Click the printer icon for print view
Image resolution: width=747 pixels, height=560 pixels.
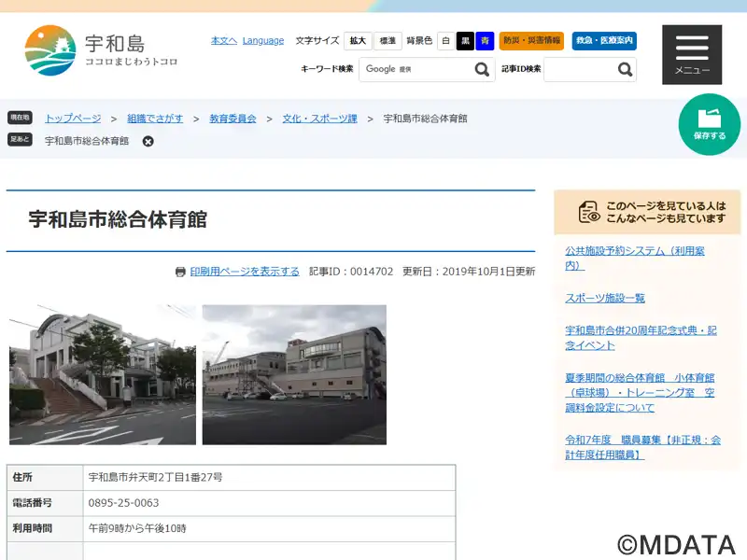[x=180, y=272]
